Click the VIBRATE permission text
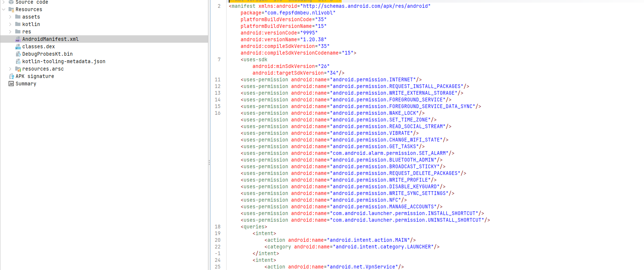The image size is (644, 270). [x=400, y=133]
